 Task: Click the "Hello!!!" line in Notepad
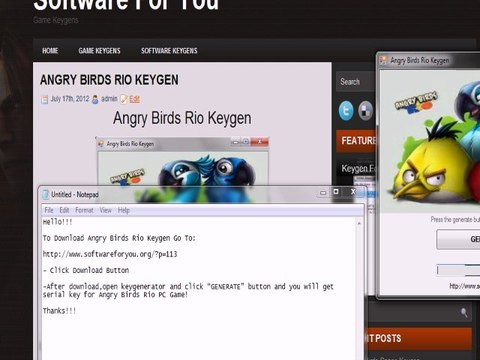pyautogui.click(x=57, y=222)
